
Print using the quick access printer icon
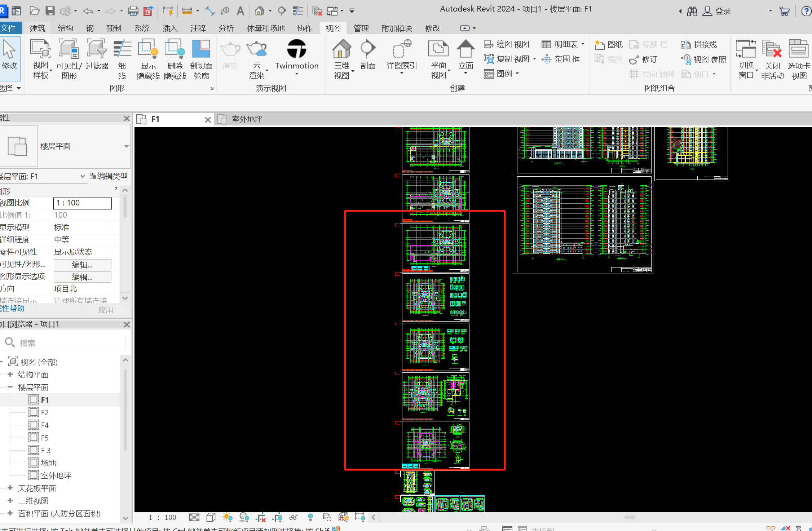tap(133, 11)
